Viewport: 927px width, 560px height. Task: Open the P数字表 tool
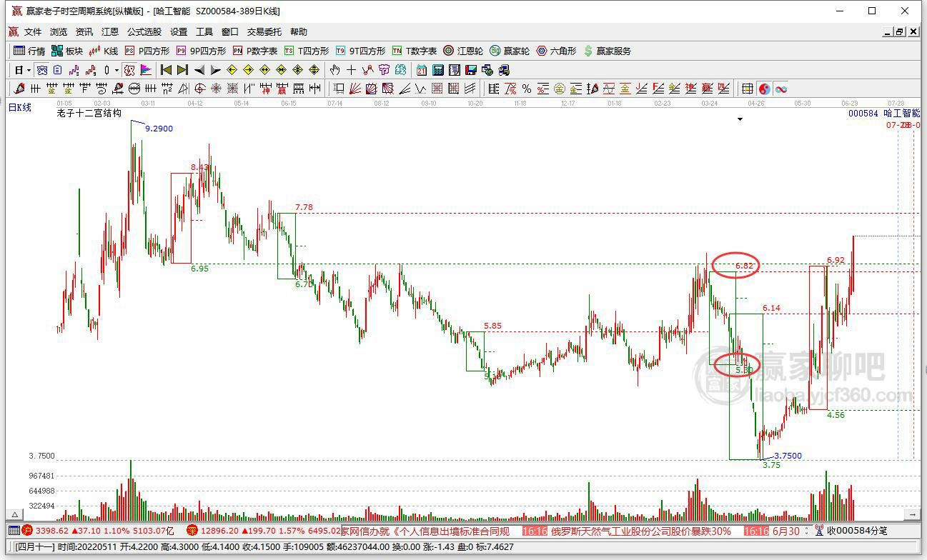coord(255,51)
